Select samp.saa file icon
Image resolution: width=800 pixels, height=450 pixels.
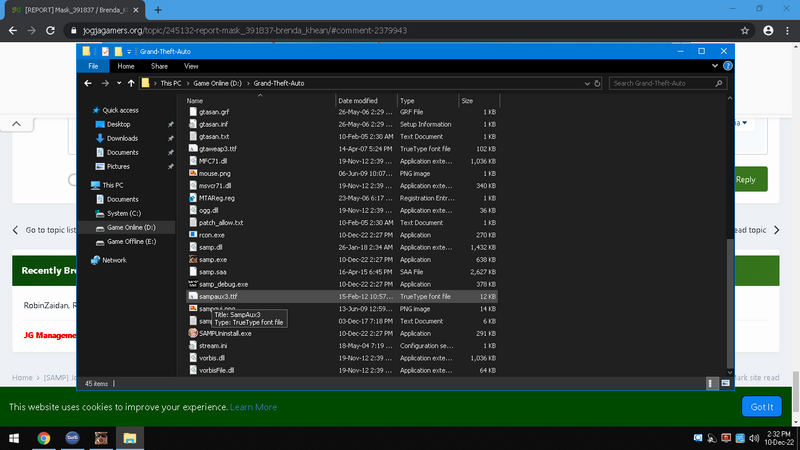(193, 271)
